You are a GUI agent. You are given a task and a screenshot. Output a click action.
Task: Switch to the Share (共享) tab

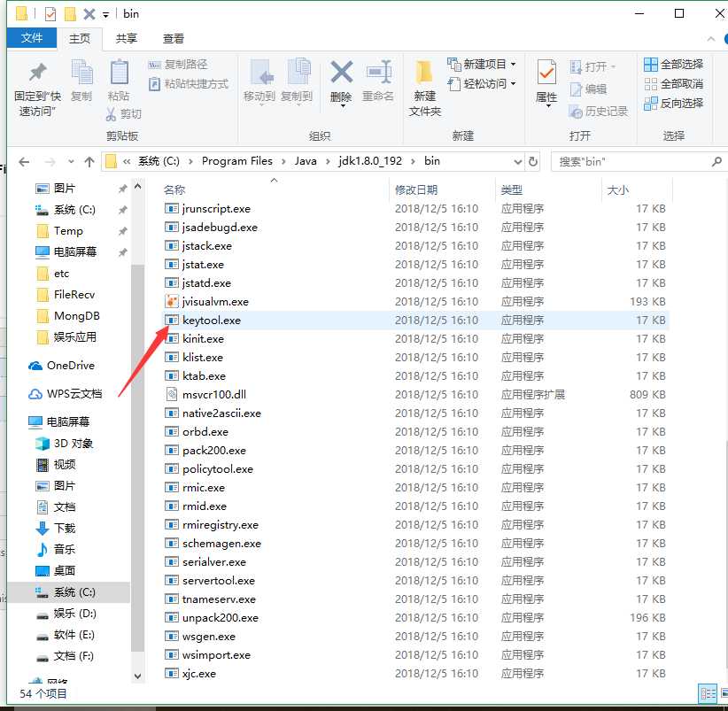[127, 39]
